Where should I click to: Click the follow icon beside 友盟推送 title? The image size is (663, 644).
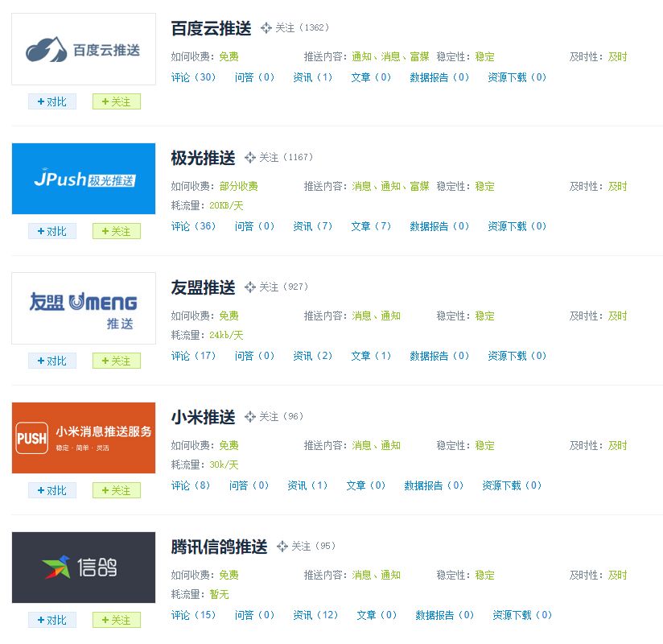pyautogui.click(x=250, y=287)
